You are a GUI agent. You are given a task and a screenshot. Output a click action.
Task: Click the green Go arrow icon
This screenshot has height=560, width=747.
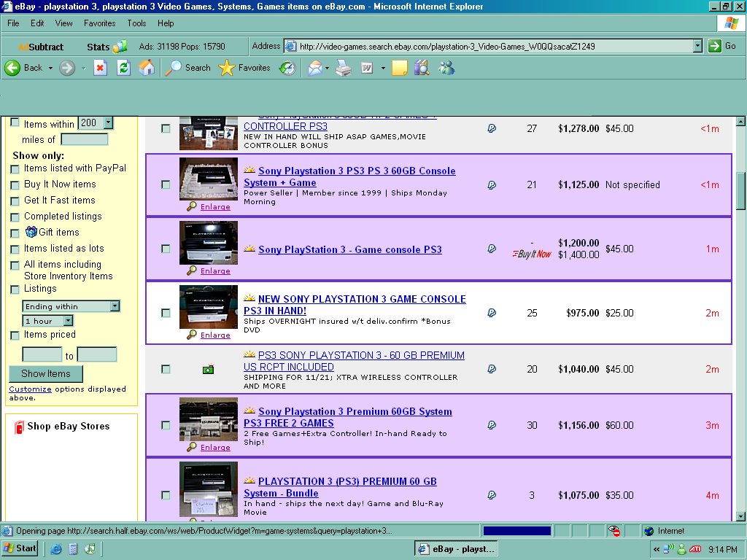pos(714,46)
